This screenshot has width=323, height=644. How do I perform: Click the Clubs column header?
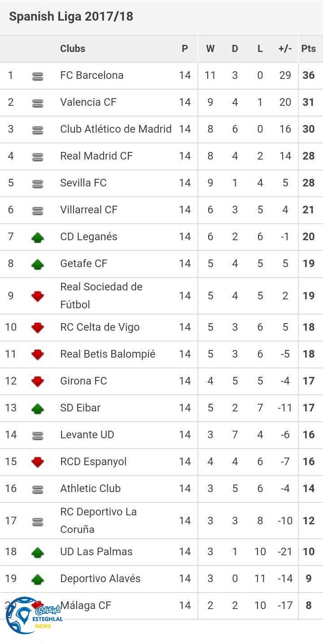[x=73, y=49]
